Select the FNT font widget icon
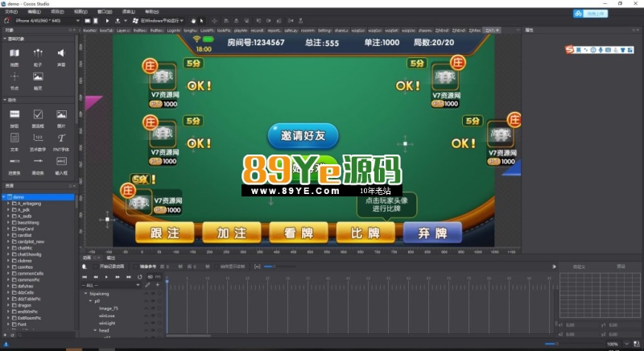The image size is (644, 351). (61, 138)
